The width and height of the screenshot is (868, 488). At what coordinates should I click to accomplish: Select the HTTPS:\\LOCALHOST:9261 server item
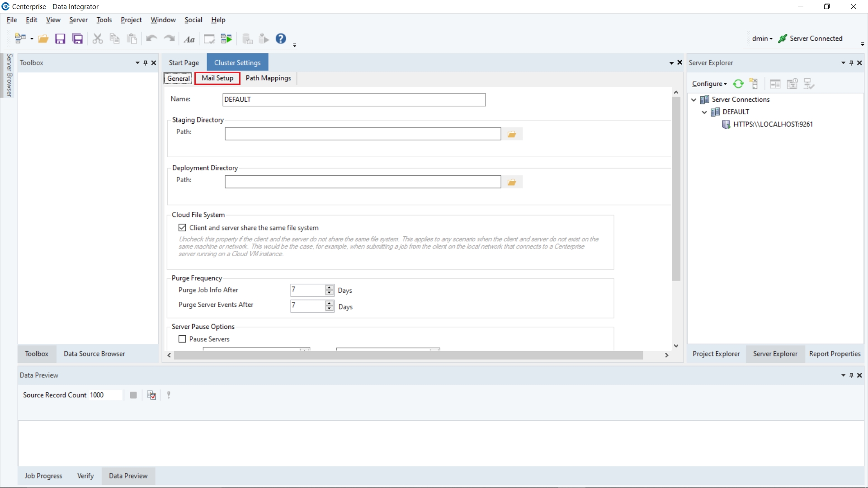click(773, 124)
